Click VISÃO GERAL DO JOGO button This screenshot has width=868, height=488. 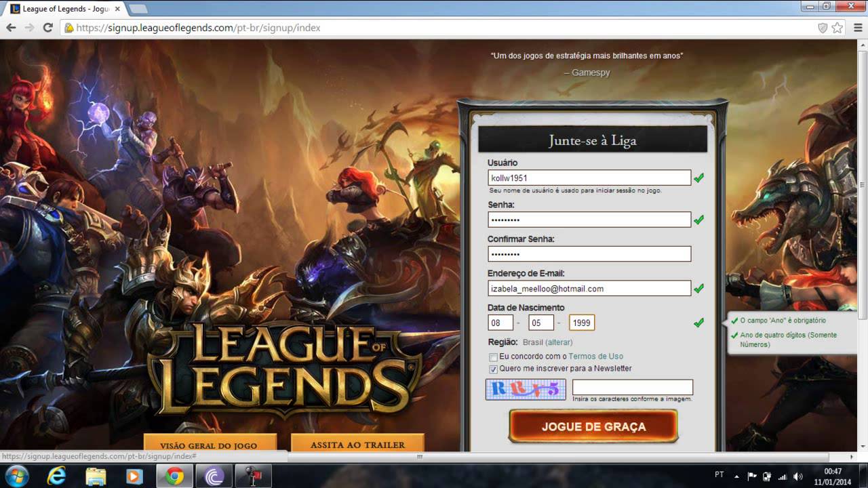[x=209, y=444]
